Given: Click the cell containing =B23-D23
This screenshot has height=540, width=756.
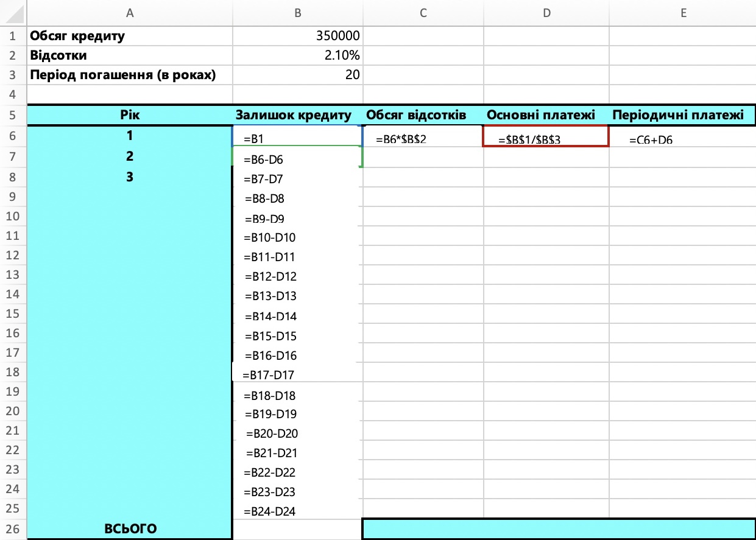Looking at the screenshot, I should [298, 490].
